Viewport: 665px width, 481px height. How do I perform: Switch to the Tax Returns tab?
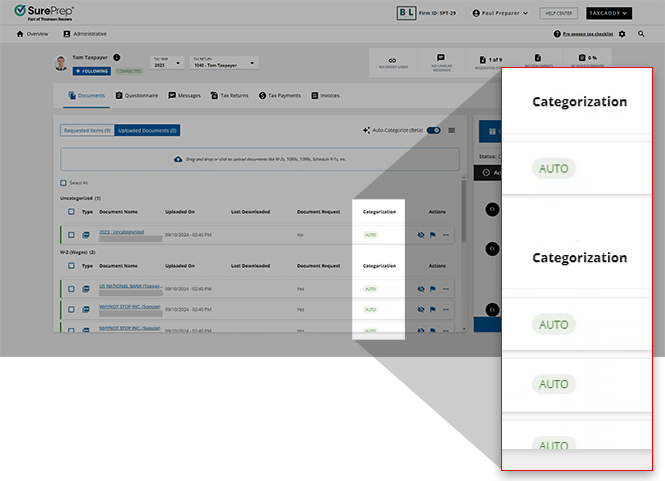pos(229,95)
